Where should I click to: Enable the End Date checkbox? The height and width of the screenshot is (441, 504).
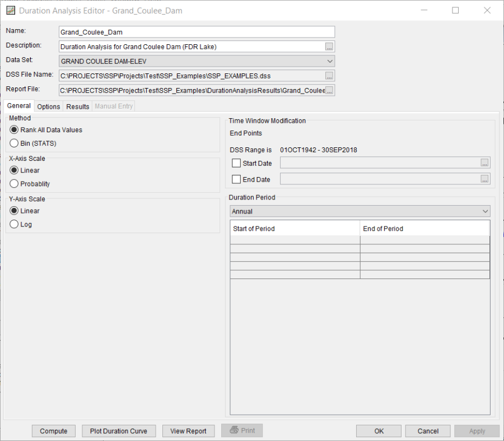(x=236, y=178)
